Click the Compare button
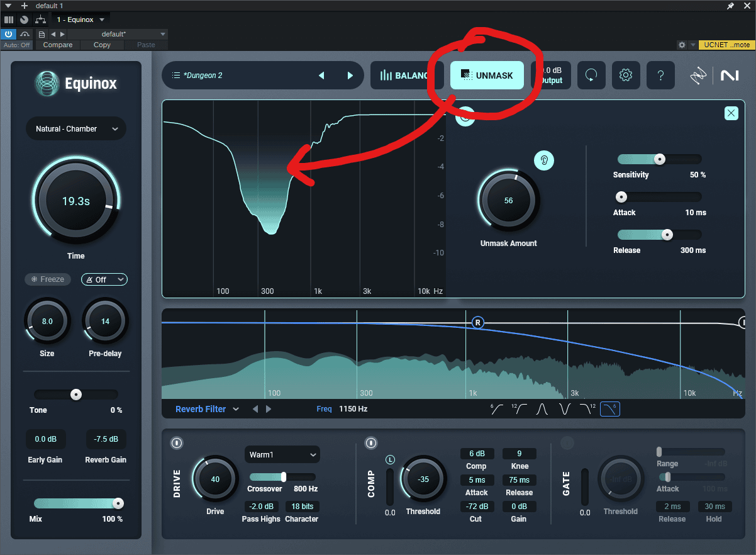Screen dimensions: 756x555 (58, 45)
